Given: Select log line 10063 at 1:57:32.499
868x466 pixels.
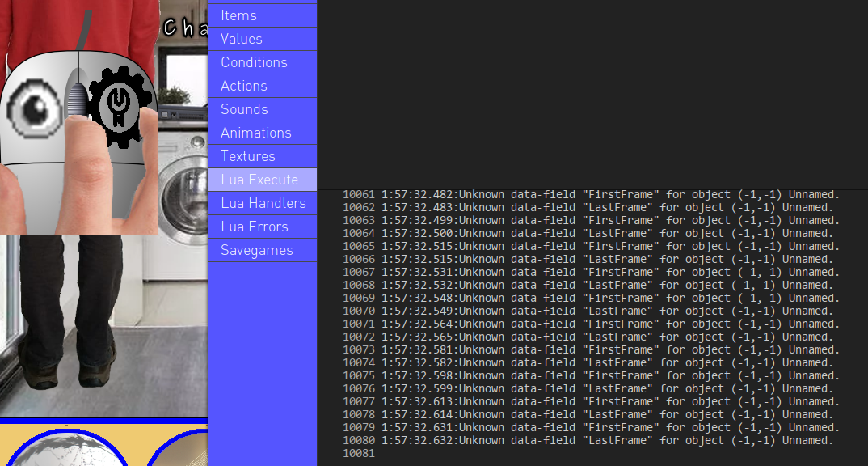Looking at the screenshot, I should (592, 221).
